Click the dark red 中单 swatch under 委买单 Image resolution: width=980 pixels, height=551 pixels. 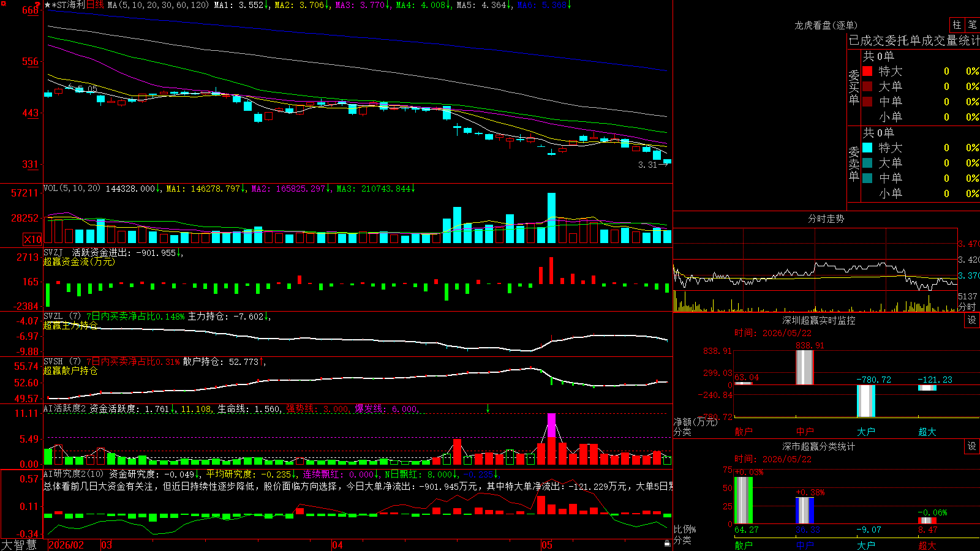pos(867,102)
